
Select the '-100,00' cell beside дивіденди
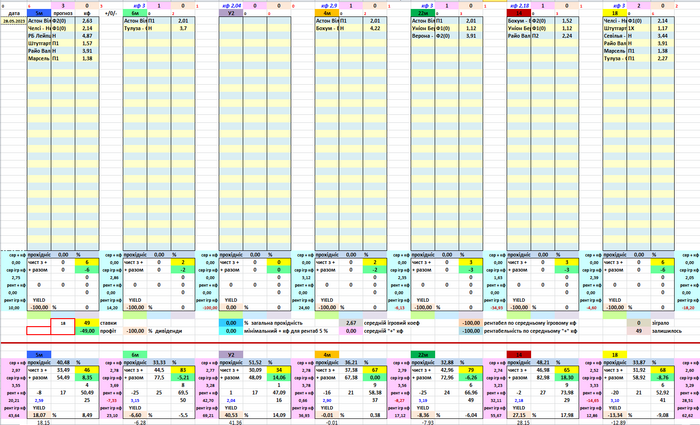pyautogui.click(x=135, y=331)
